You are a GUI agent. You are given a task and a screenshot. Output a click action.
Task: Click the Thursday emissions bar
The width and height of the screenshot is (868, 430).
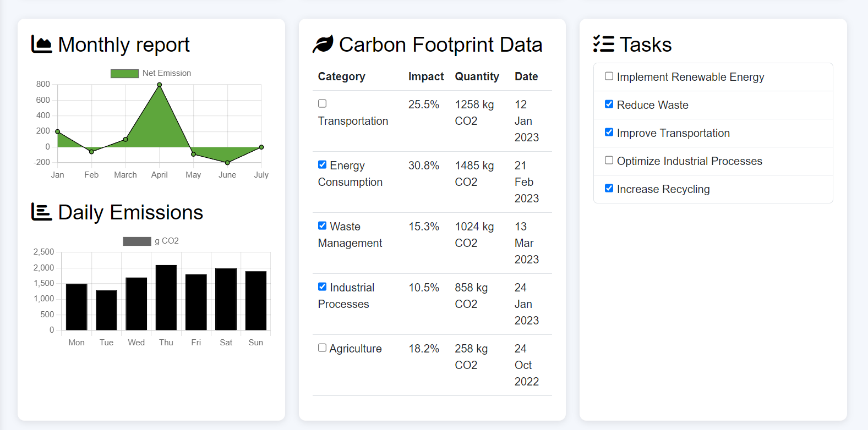pyautogui.click(x=166, y=297)
